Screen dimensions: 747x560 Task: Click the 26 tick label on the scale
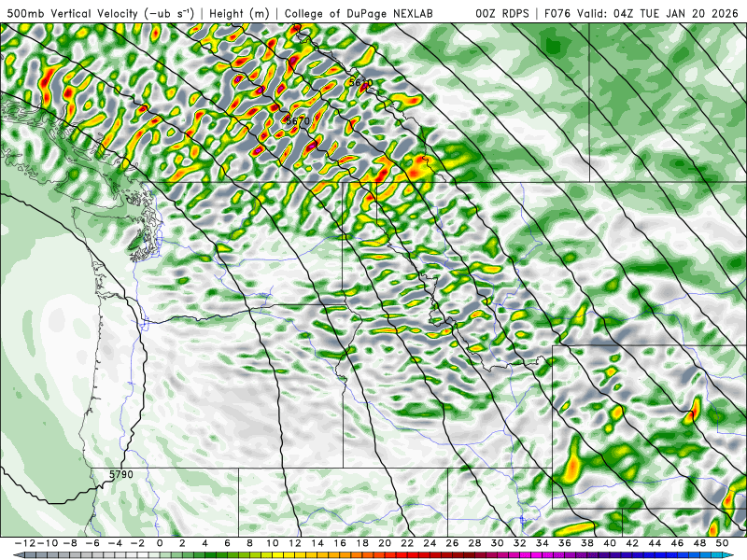click(452, 543)
